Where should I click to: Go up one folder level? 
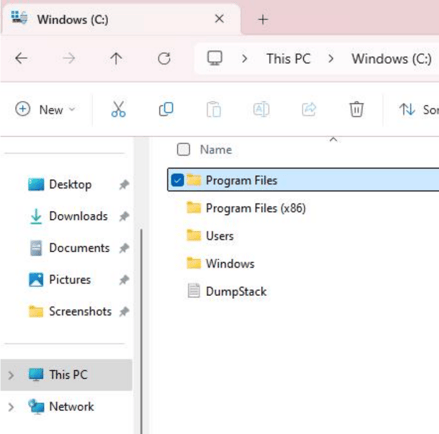click(x=116, y=59)
